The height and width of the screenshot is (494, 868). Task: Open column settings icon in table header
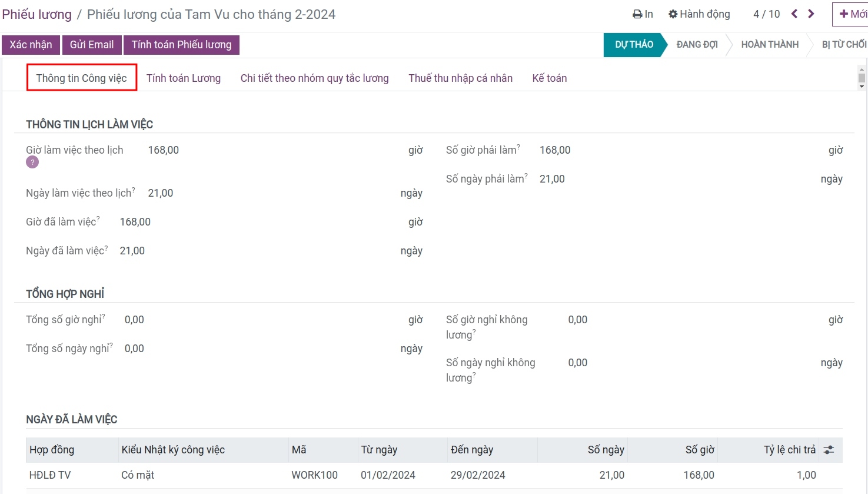(x=829, y=450)
